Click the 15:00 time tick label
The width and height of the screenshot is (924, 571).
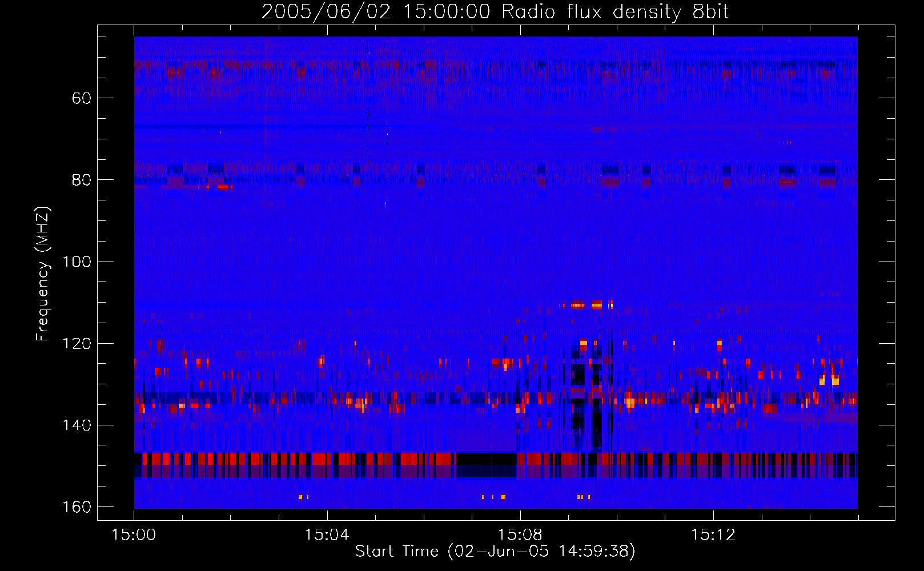(134, 535)
